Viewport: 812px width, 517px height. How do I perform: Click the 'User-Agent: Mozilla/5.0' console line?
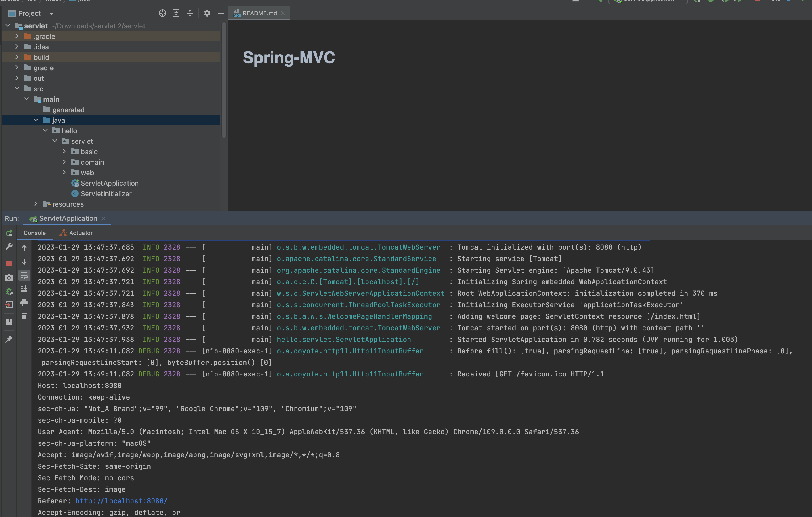[x=308, y=432]
